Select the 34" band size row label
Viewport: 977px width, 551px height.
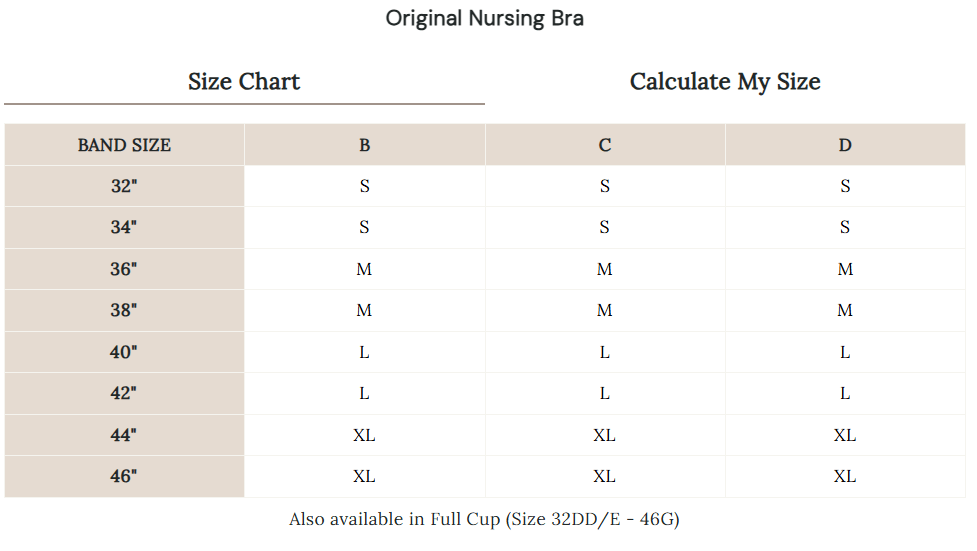point(124,227)
